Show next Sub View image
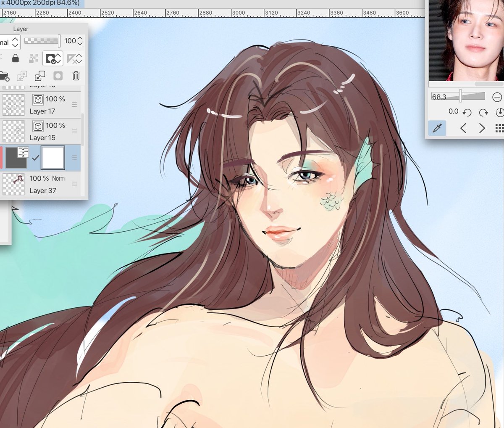 point(482,128)
